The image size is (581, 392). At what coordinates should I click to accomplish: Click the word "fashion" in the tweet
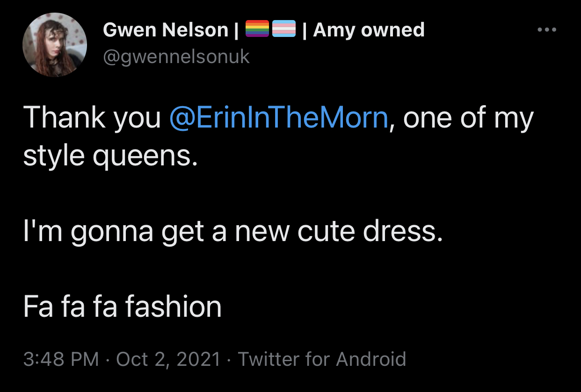pyautogui.click(x=173, y=307)
